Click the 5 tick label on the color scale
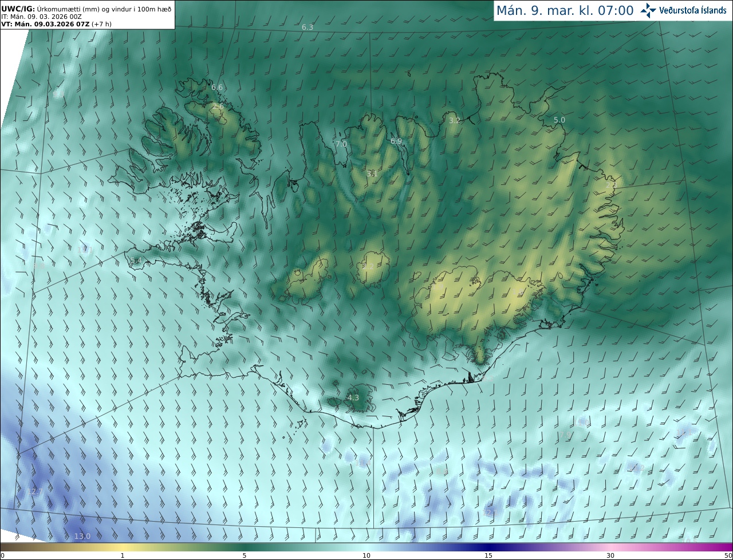Image resolution: width=733 pixels, height=560 pixels. [245, 555]
